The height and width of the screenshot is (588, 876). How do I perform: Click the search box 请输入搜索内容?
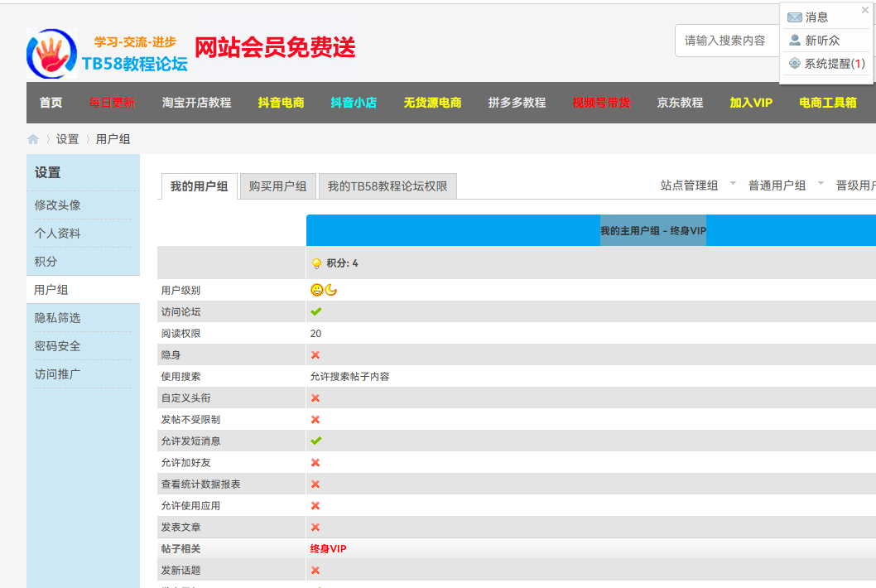tap(727, 41)
